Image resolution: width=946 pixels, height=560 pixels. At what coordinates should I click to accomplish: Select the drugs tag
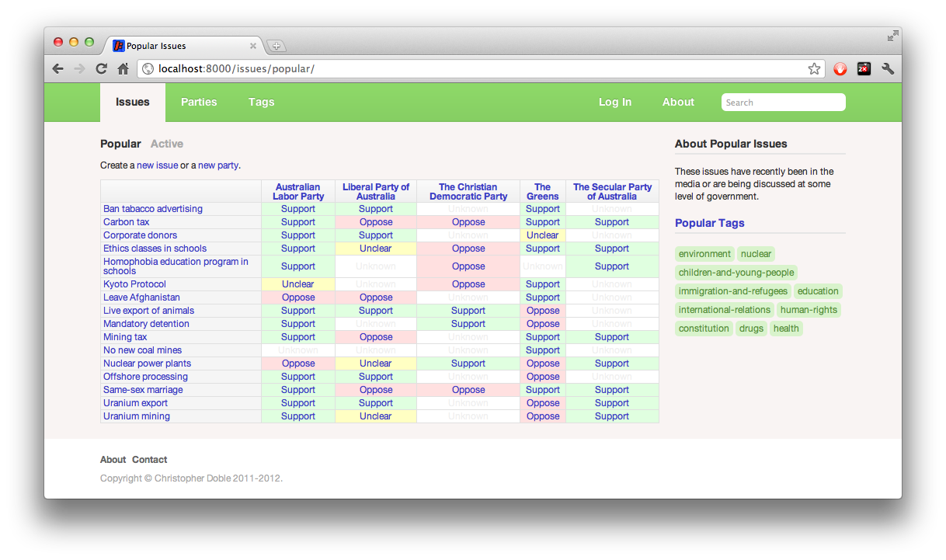(x=751, y=329)
